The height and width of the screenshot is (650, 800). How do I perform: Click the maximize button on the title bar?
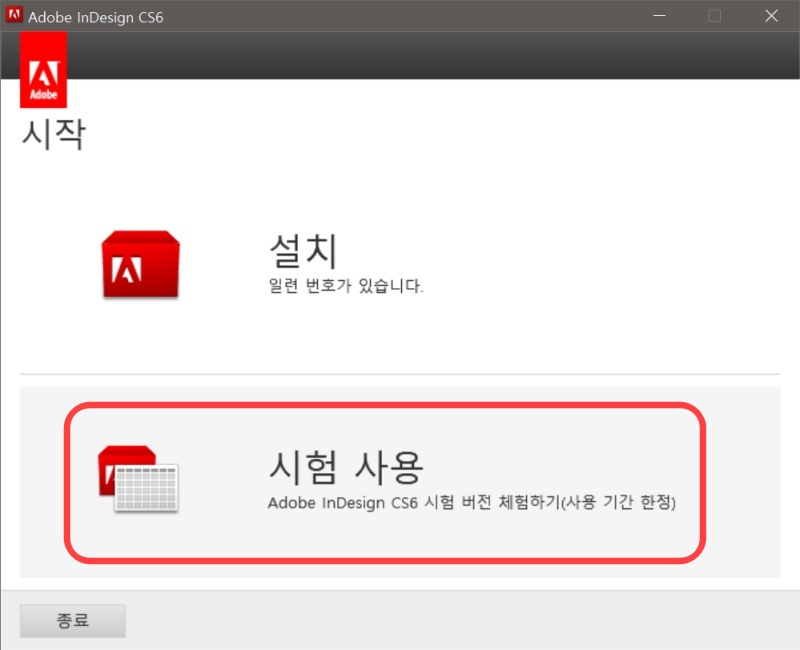point(713,16)
